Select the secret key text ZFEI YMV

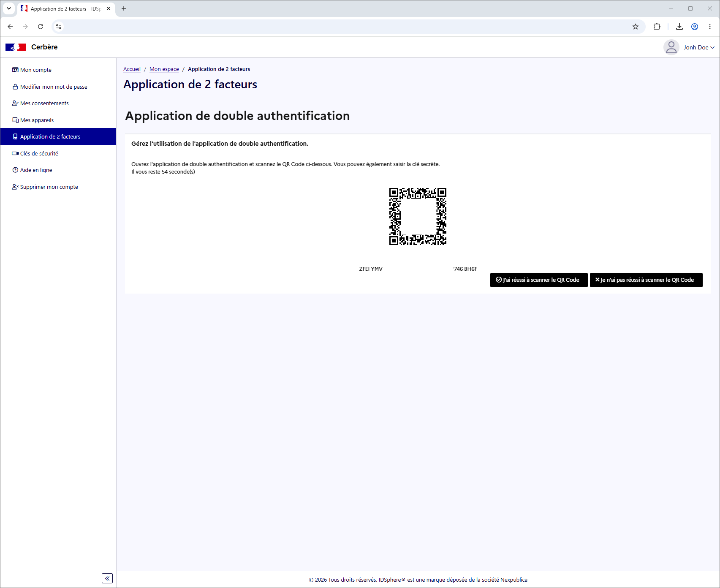point(371,269)
